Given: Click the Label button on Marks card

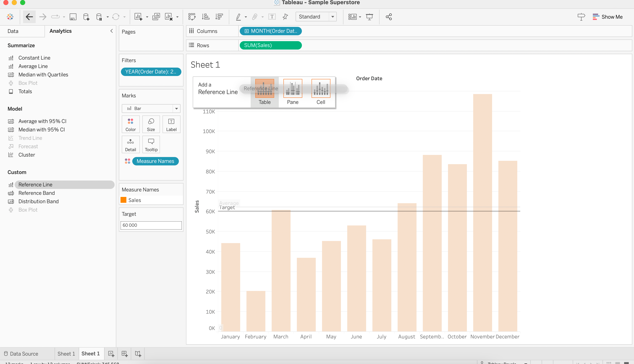Looking at the screenshot, I should tap(171, 124).
